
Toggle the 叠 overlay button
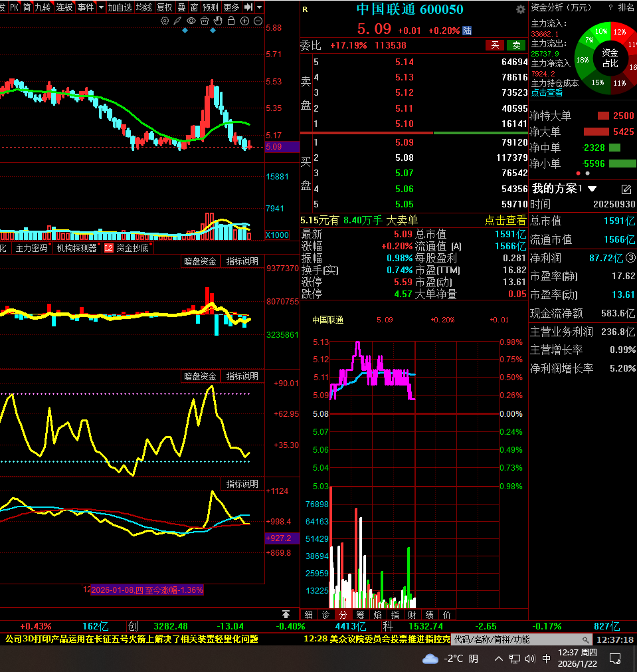[x=181, y=7]
